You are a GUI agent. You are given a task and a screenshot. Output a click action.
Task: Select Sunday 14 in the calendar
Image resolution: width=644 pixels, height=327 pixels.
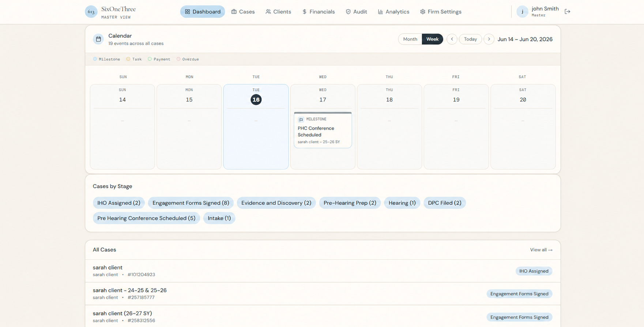(123, 127)
